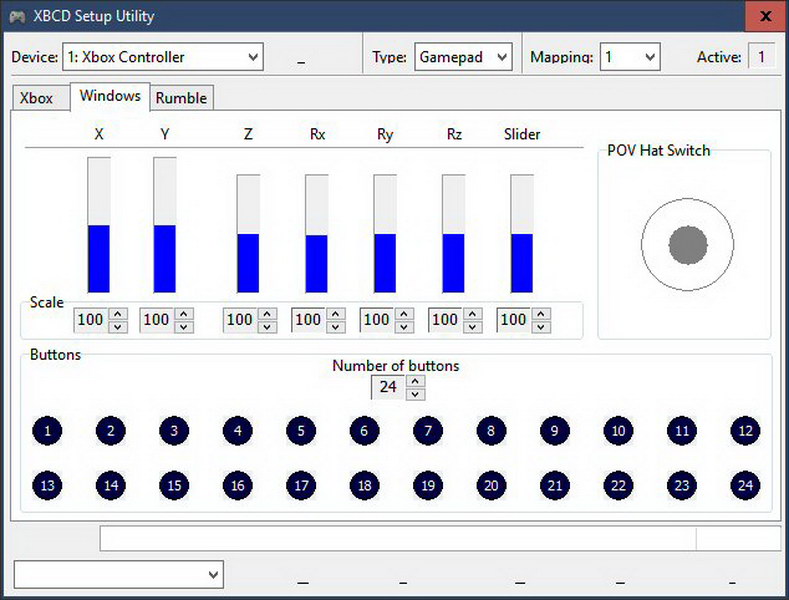
Task: Click button indicator 1
Action: tap(47, 431)
